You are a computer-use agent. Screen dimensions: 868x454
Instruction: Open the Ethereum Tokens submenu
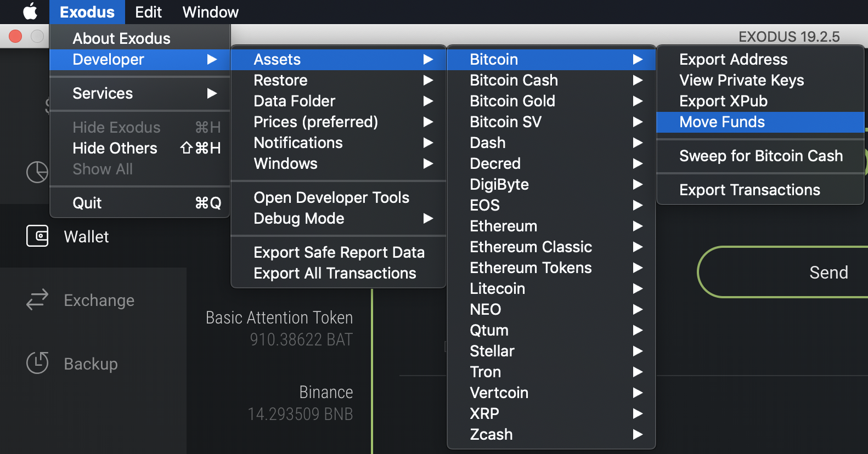click(551, 268)
